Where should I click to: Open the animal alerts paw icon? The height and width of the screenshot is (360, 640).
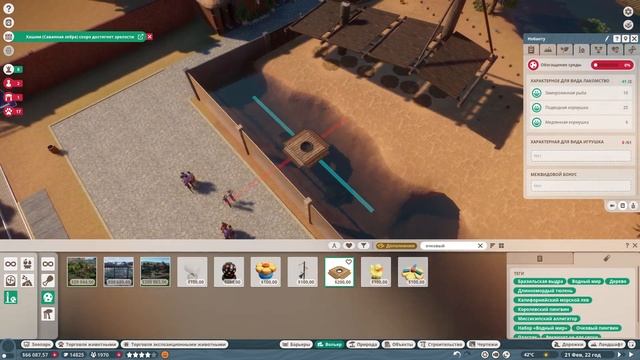9,111
